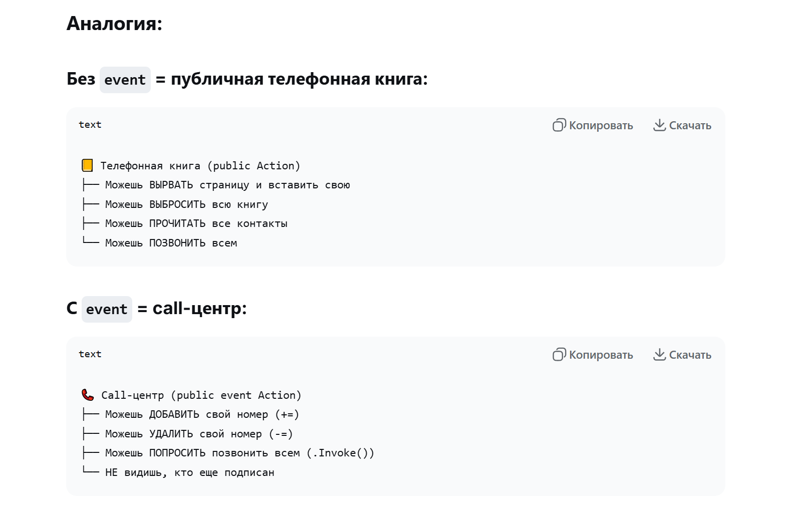Click the line "НЕ видишь, кто еще подписан"
Viewport: 812px width, 506px height.
click(189, 472)
